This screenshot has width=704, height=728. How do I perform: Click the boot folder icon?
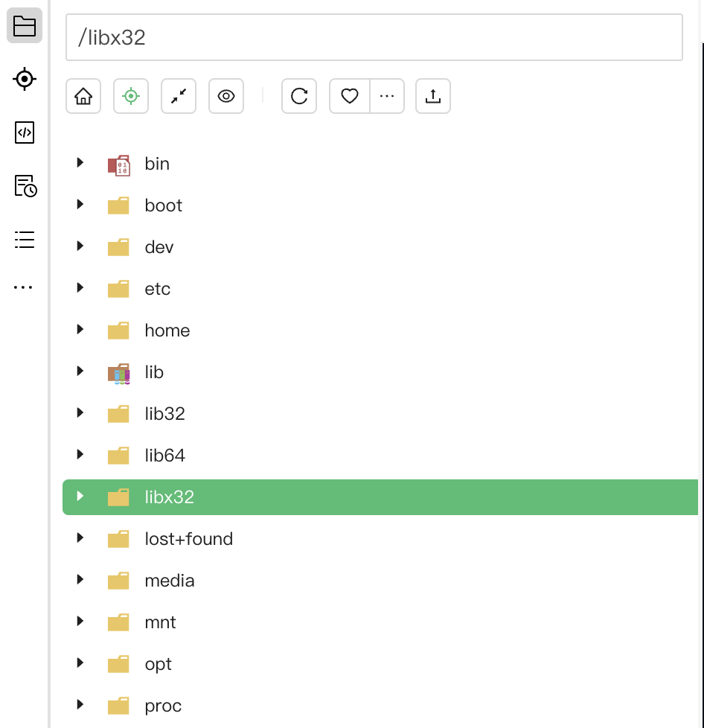pyautogui.click(x=118, y=205)
